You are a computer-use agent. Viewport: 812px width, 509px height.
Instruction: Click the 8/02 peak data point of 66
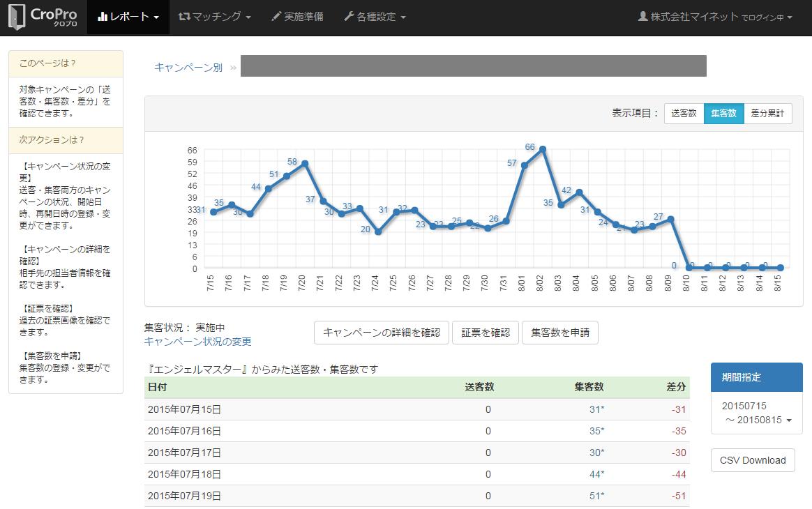pyautogui.click(x=542, y=149)
